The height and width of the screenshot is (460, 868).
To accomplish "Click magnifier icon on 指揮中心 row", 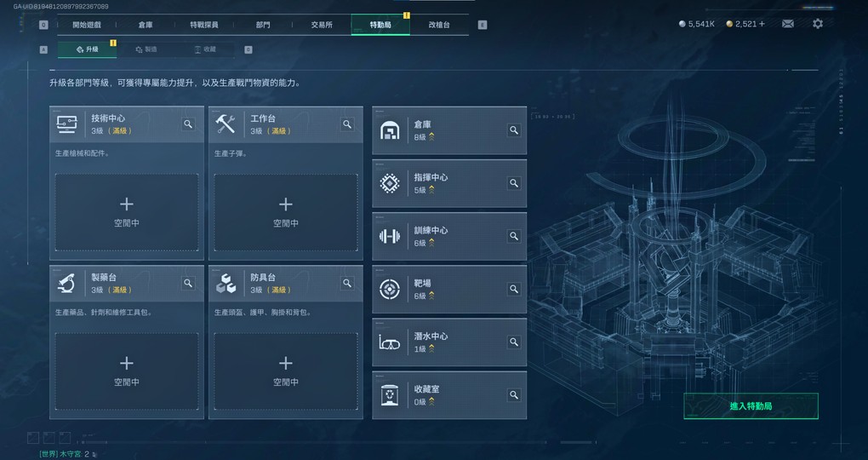I will tap(514, 183).
